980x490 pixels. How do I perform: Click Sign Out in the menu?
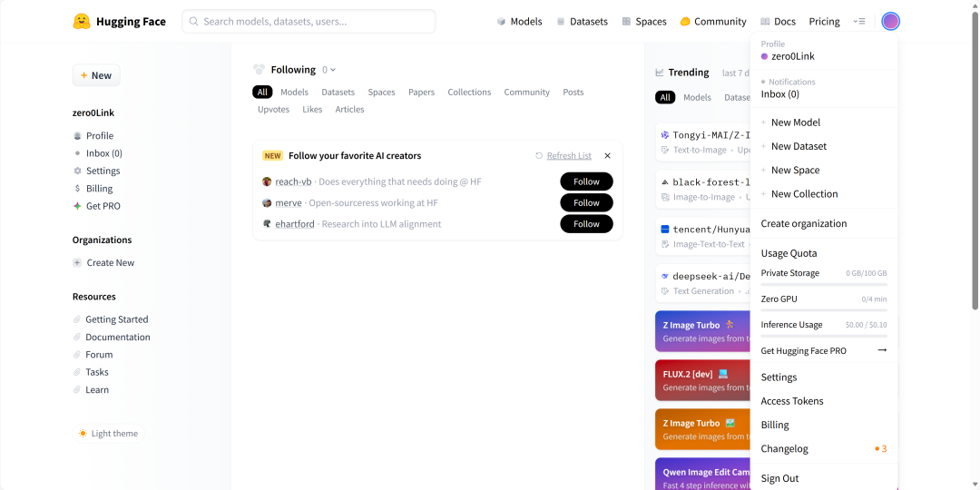point(779,478)
